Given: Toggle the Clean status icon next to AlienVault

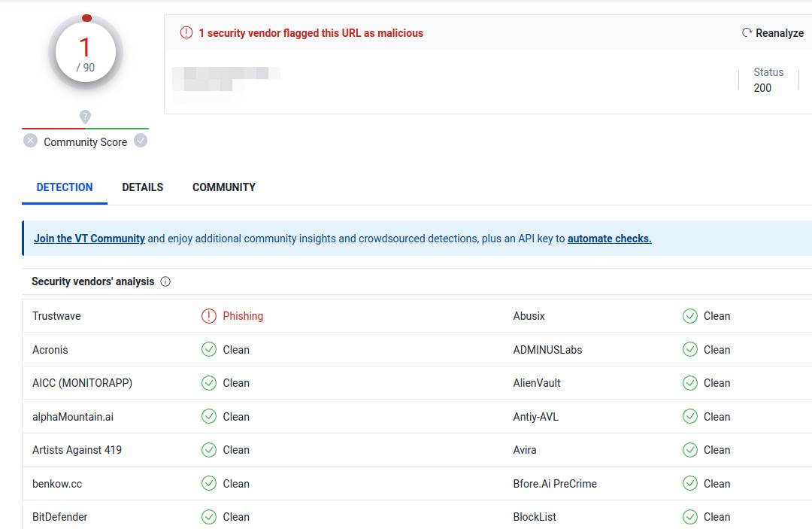Looking at the screenshot, I should tap(690, 383).
